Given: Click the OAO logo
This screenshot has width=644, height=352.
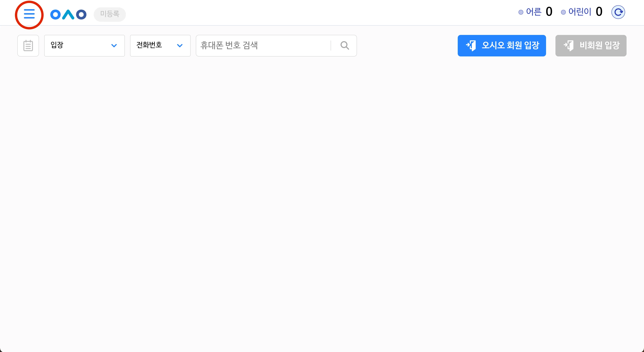Looking at the screenshot, I should tap(68, 15).
